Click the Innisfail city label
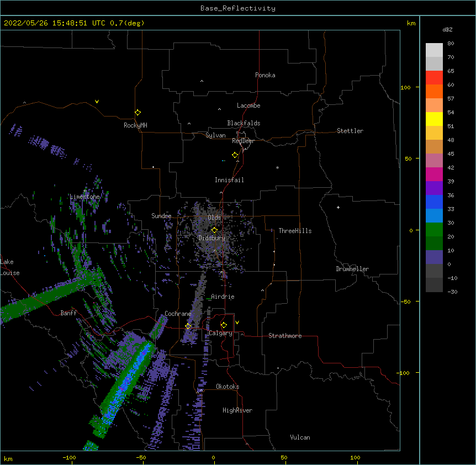The width and height of the screenshot is (476, 465). coord(229,180)
